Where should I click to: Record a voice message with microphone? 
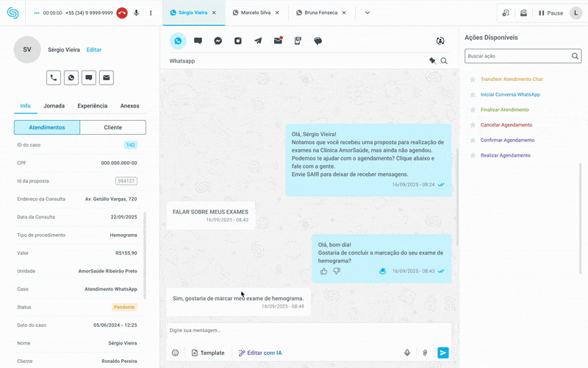407,353
